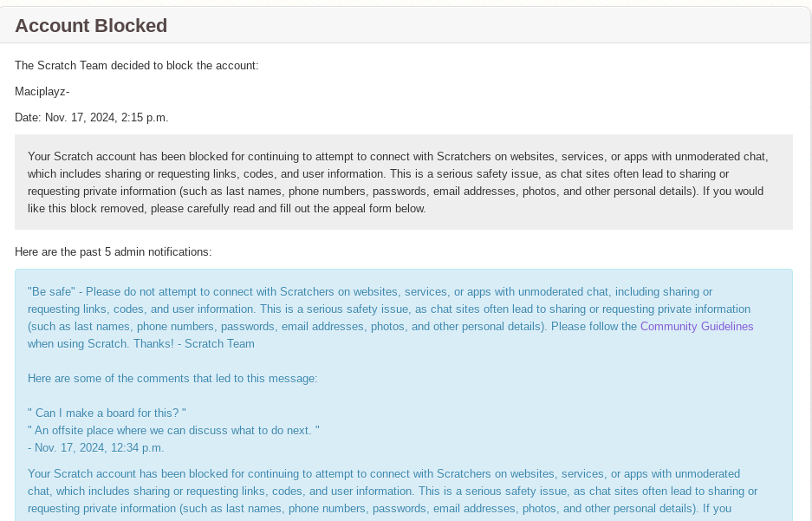Click "Your Scratch account" in the blue notification
This screenshot has height=521, width=812.
[x=80, y=474]
